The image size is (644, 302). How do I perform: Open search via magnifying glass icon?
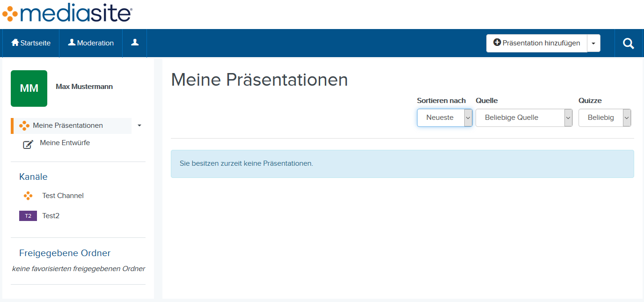click(x=628, y=44)
